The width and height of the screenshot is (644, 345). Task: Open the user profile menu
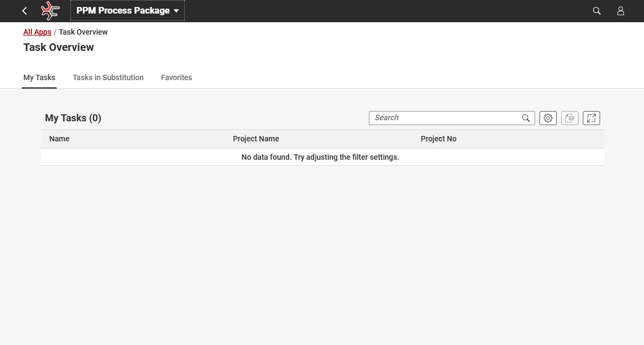tap(621, 11)
